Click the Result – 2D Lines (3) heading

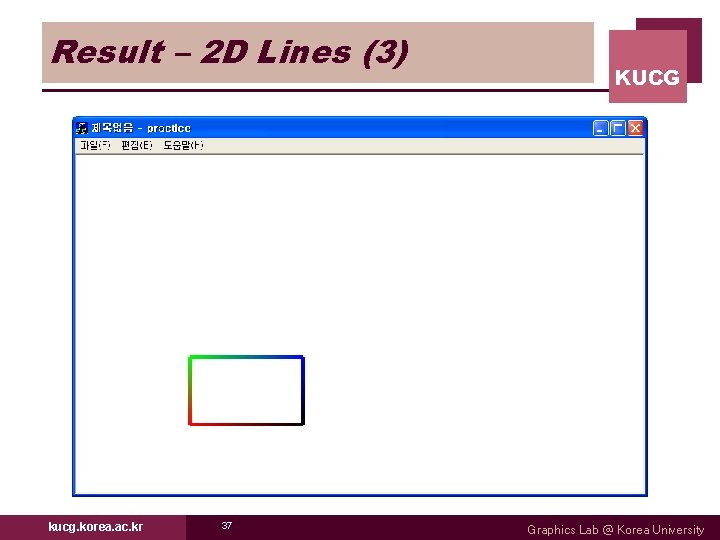pos(230,52)
